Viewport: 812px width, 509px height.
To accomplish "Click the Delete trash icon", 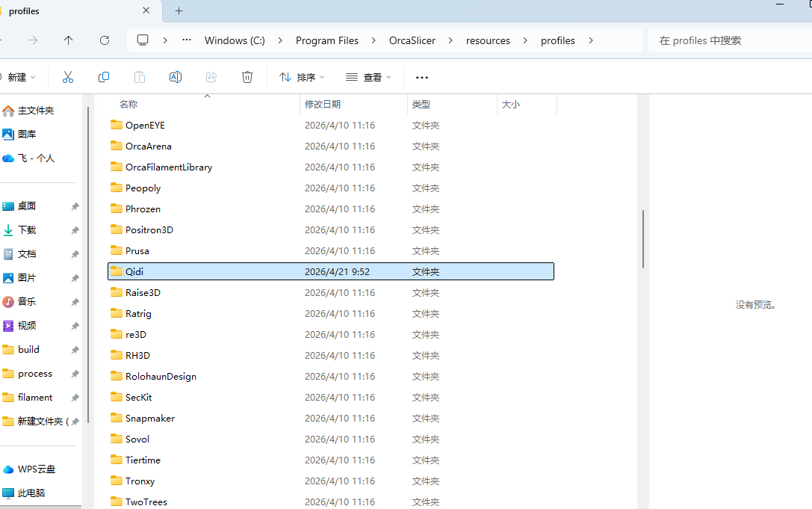I will pos(247,77).
